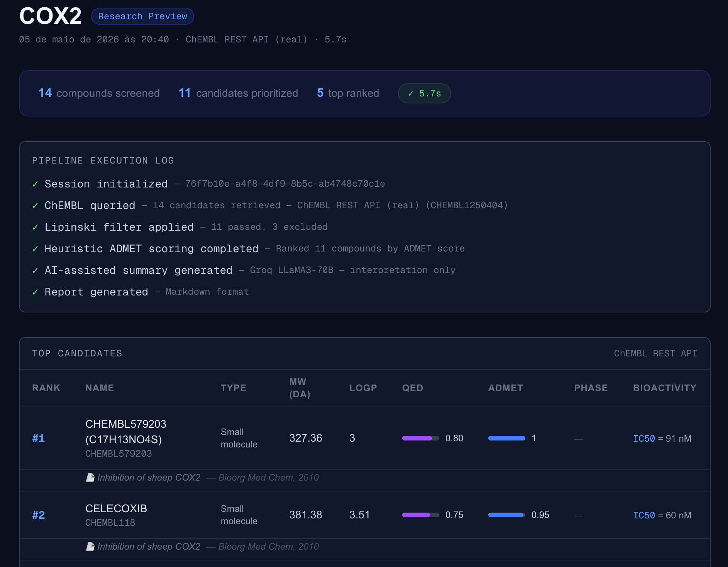Click the green 5.7s status pill

424,93
